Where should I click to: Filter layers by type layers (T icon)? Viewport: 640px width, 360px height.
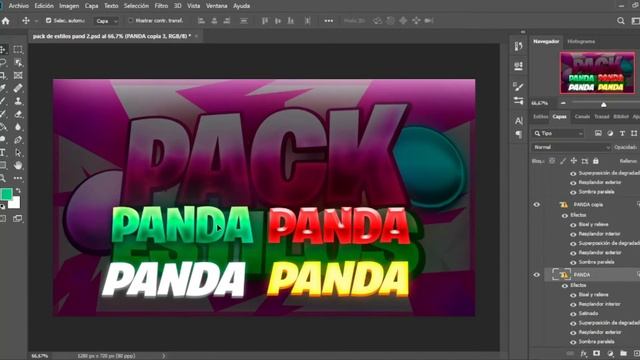622,133
